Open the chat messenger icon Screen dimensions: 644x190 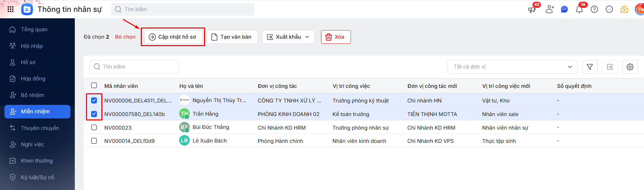point(564,9)
